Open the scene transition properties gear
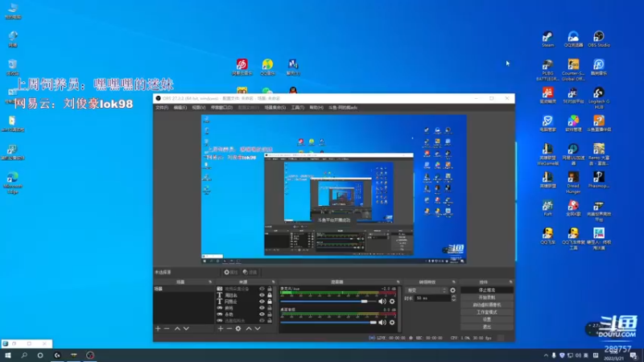The width and height of the screenshot is (644, 362). [452, 290]
